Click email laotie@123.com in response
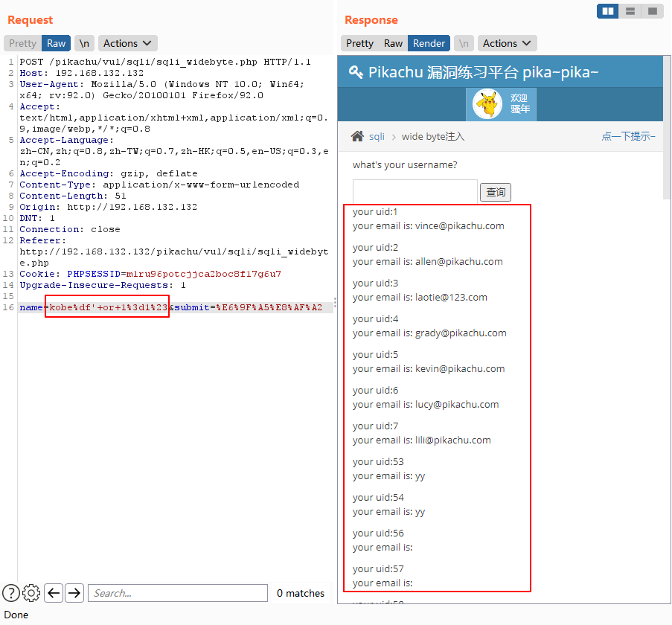 click(x=451, y=298)
